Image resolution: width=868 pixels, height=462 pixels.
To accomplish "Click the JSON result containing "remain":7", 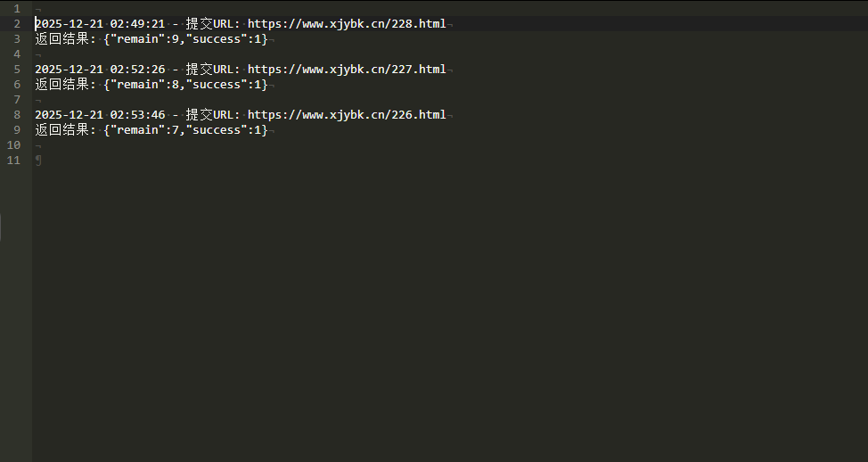I will click(185, 130).
